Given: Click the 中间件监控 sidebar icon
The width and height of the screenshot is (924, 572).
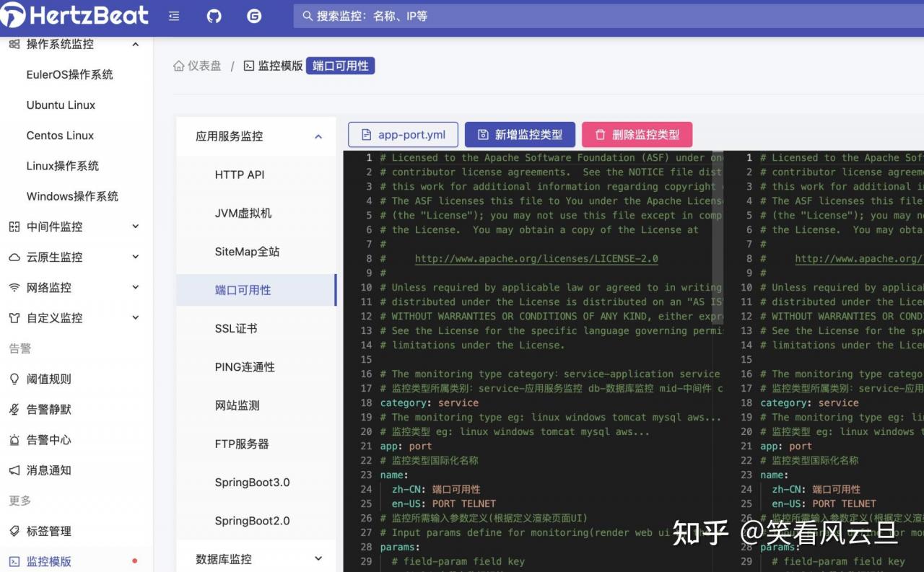Looking at the screenshot, I should [x=14, y=226].
